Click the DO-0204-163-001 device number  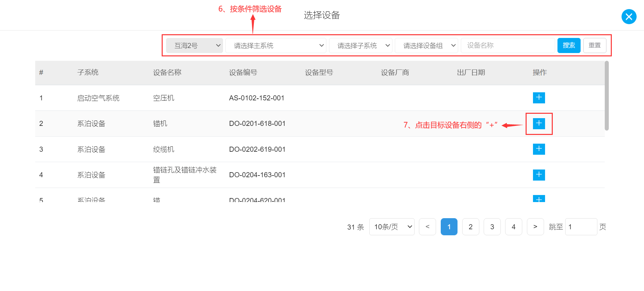[x=257, y=175]
